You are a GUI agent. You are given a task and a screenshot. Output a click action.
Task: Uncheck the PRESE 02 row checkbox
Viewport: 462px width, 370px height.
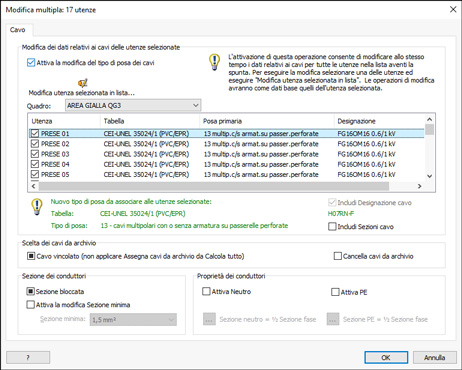[35, 144]
